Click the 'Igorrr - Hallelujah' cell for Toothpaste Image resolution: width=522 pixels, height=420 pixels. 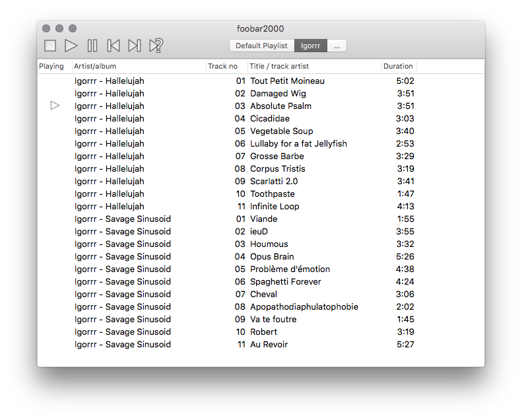[x=109, y=194]
